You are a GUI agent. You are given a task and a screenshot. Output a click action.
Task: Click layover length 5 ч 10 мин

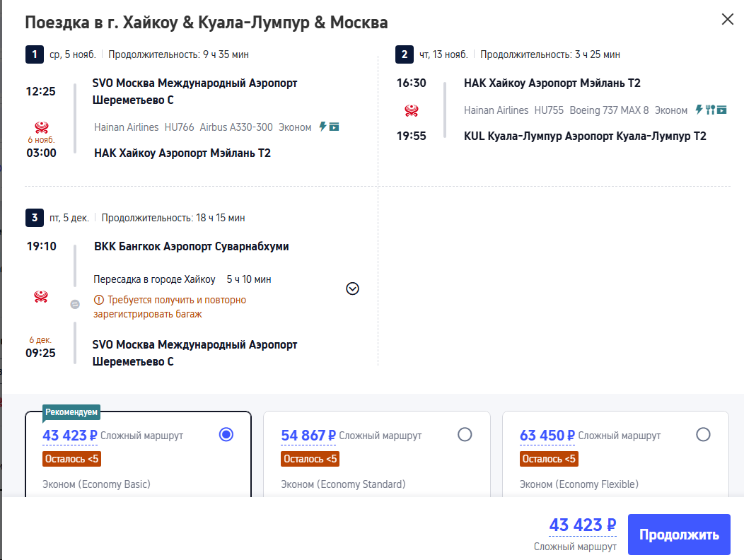249,279
